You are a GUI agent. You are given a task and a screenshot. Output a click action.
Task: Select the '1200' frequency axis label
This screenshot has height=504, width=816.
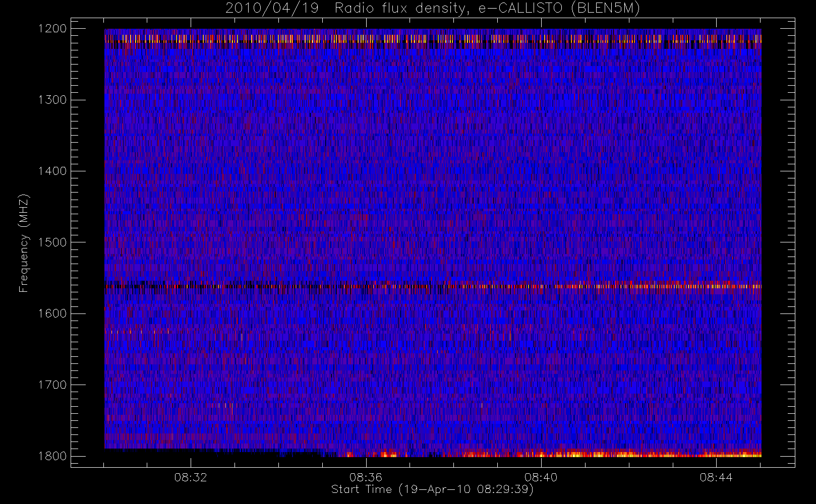pyautogui.click(x=52, y=29)
